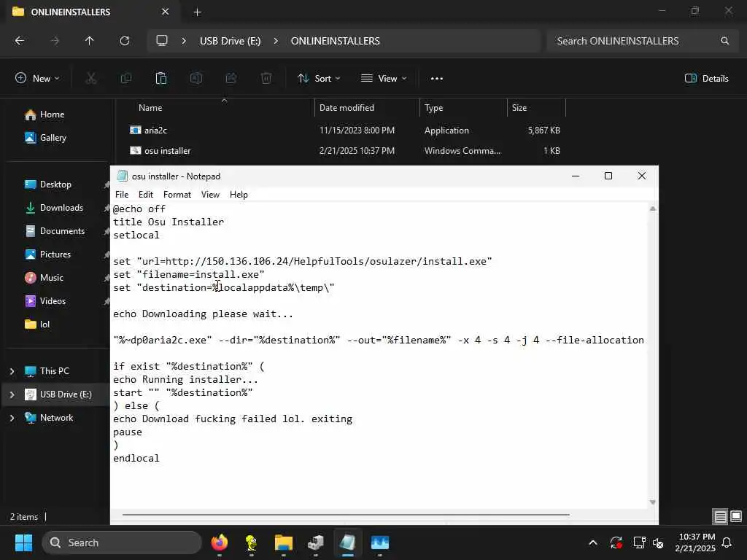This screenshot has width=747, height=560.
Task: Open the See more options menu
Action: click(437, 79)
